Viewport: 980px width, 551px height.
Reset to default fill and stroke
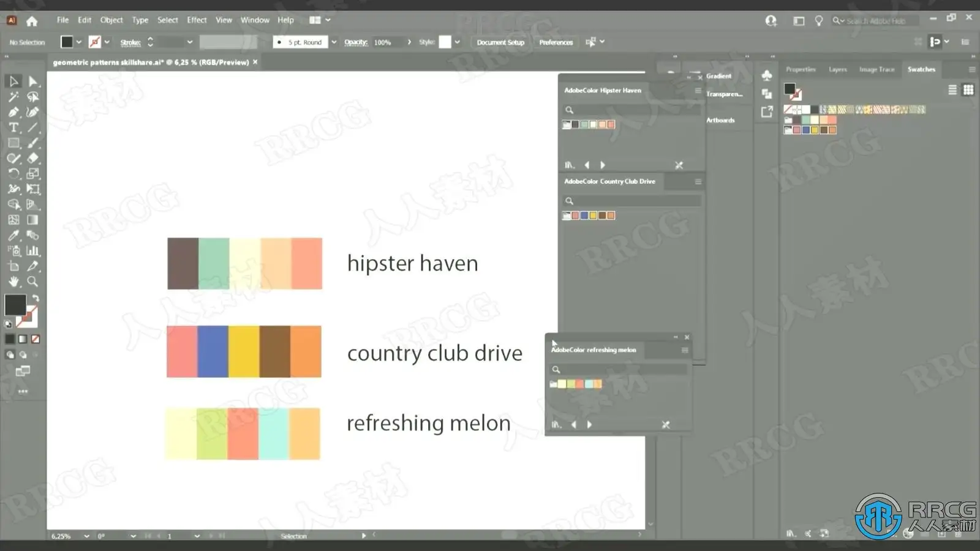pos(8,324)
